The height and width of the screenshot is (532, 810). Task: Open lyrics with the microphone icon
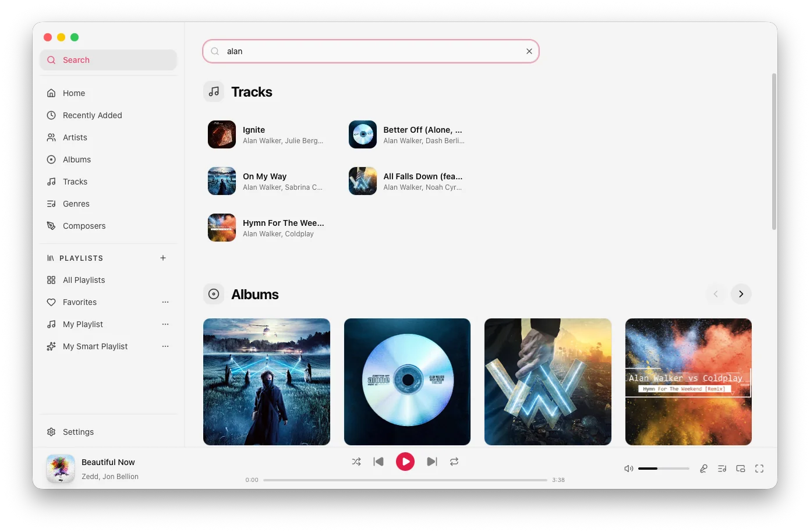[703, 469]
